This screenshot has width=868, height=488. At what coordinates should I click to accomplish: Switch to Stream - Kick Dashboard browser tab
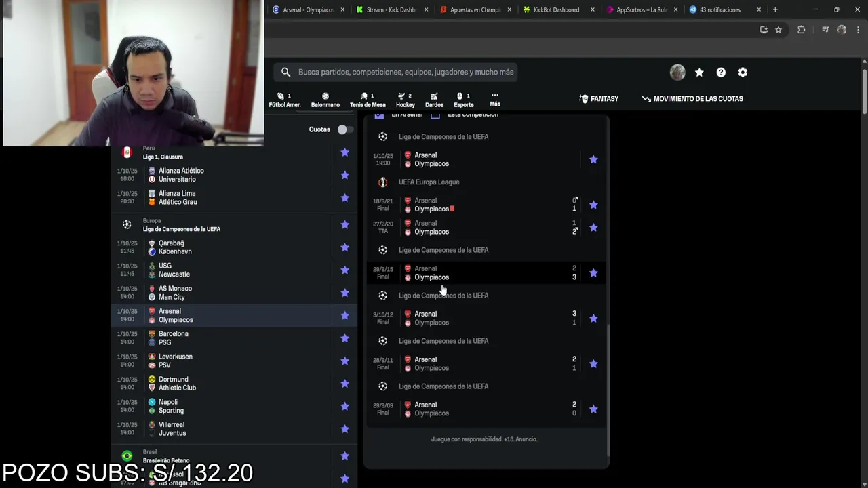[x=392, y=9]
